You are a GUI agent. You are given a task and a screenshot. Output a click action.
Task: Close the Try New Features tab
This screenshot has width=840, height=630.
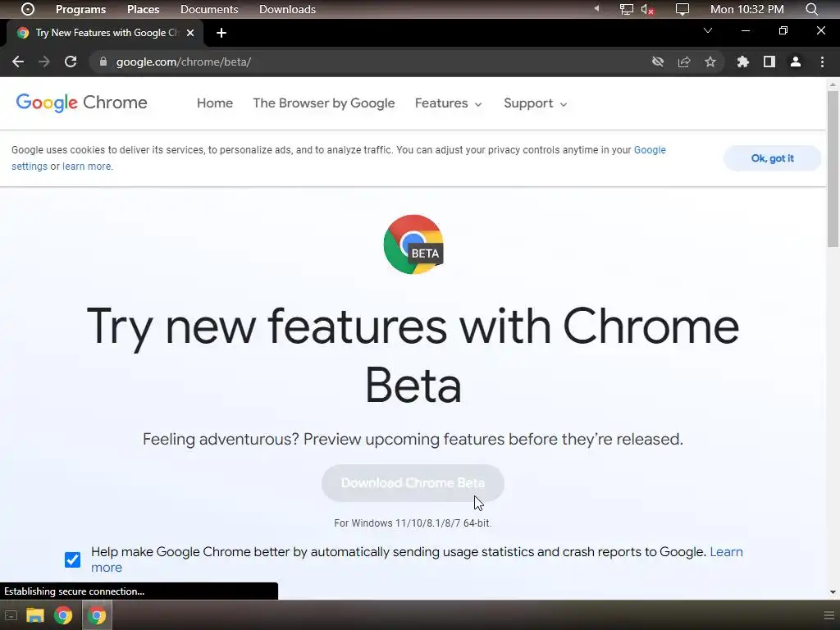[190, 33]
